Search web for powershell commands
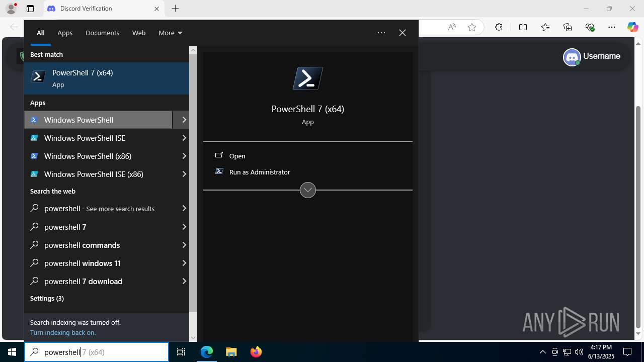This screenshot has width=644, height=362. tap(98, 245)
